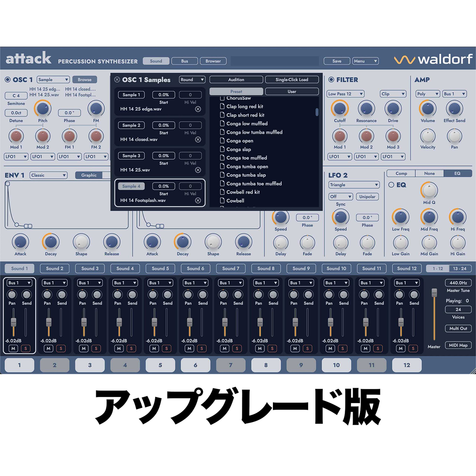Open the Menu dropdown

pyautogui.click(x=365, y=61)
